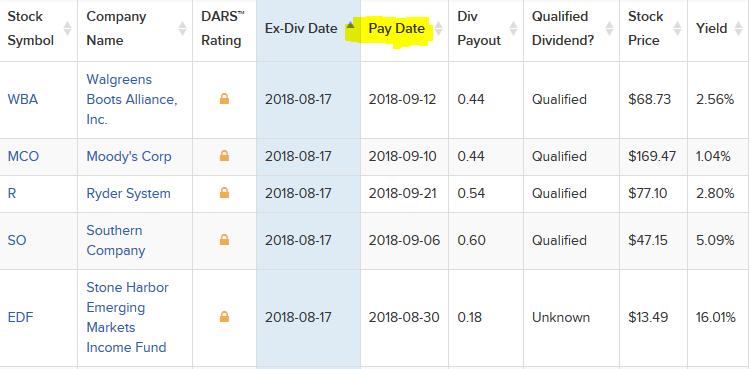Click the lock icon in the Southern Company row
Viewport: 750px width, 369px height.
(224, 239)
